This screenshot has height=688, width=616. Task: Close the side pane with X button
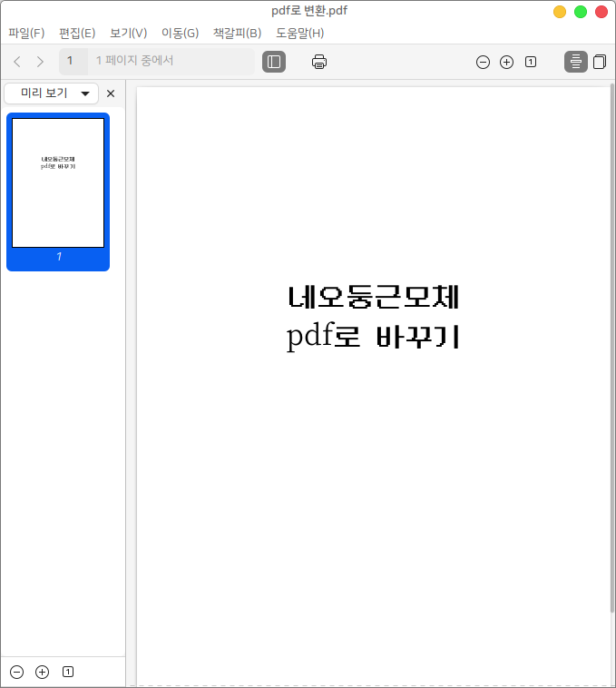click(111, 93)
